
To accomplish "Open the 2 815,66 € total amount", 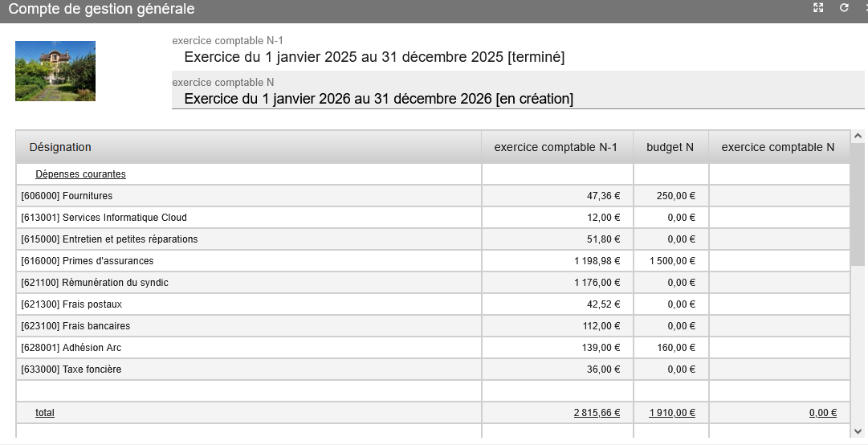I will pos(597,413).
